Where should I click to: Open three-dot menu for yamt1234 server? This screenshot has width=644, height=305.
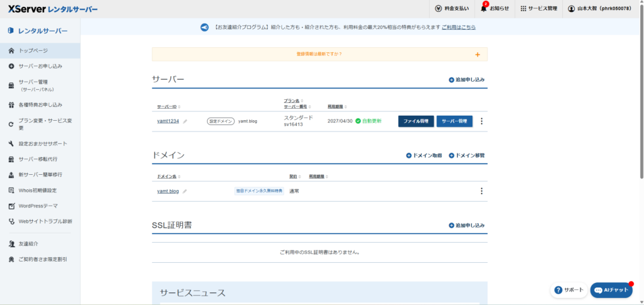pyautogui.click(x=482, y=121)
